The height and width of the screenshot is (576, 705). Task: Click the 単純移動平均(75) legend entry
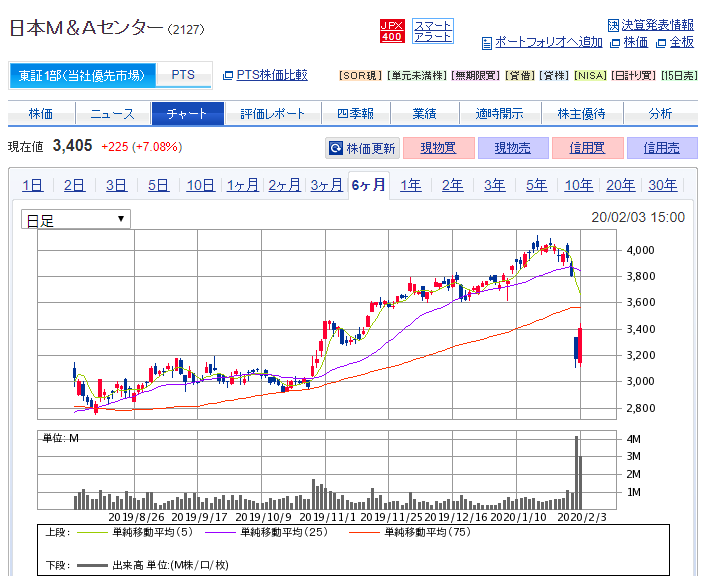410,532
